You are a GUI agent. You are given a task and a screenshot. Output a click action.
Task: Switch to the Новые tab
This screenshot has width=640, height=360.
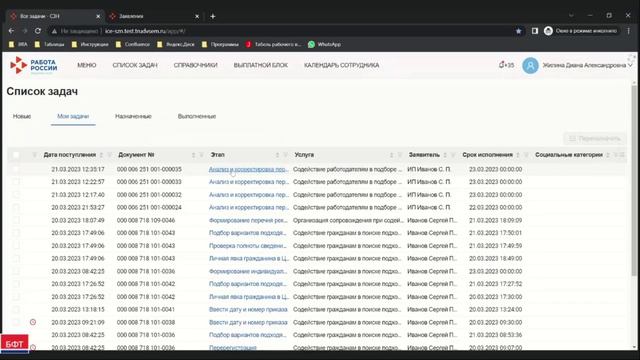(x=22, y=116)
